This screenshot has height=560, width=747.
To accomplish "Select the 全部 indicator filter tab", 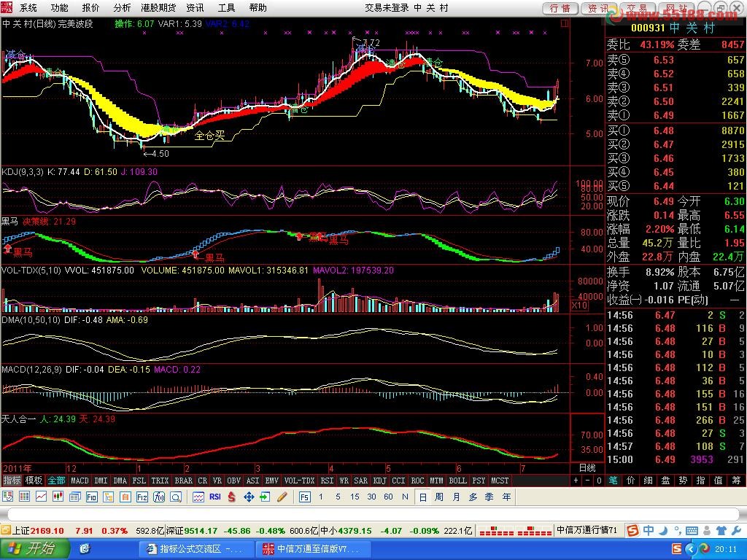I will pyautogui.click(x=56, y=481).
